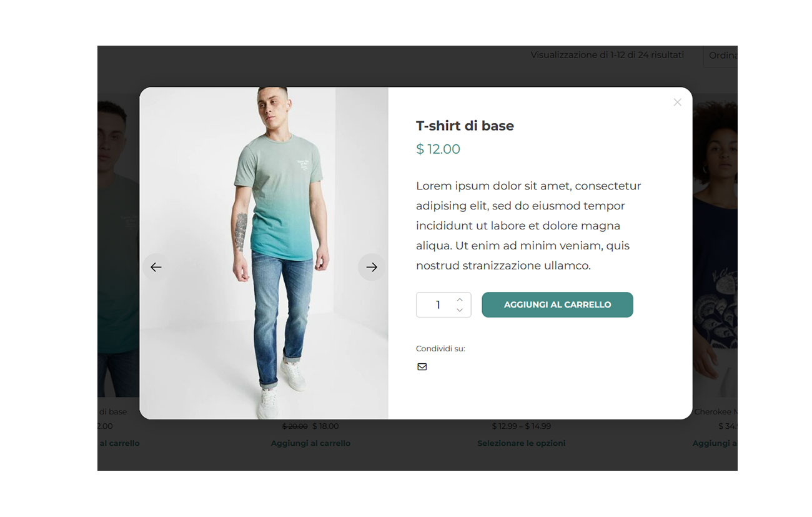Open the Ordina sorting dropdown
Screen dimensions: 812x517
pos(720,55)
